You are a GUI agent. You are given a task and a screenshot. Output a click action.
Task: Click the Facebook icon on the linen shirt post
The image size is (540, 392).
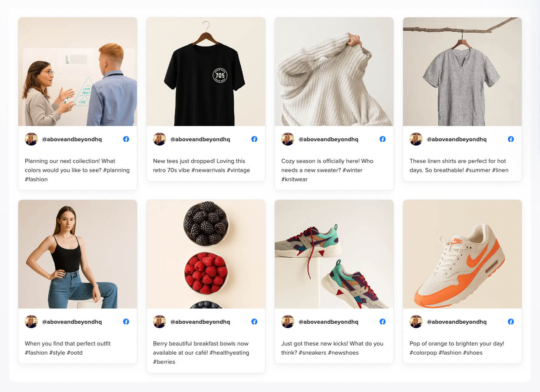pyautogui.click(x=511, y=139)
